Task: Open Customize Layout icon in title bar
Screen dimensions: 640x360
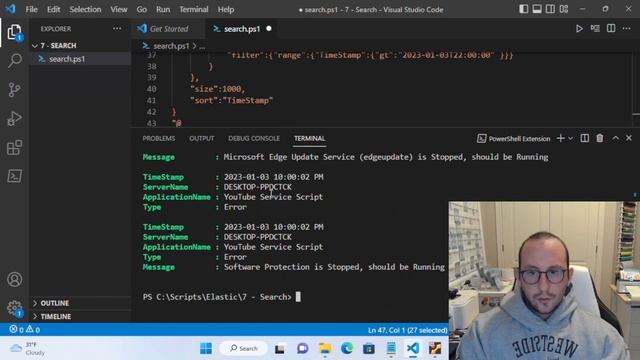Action: point(564,9)
